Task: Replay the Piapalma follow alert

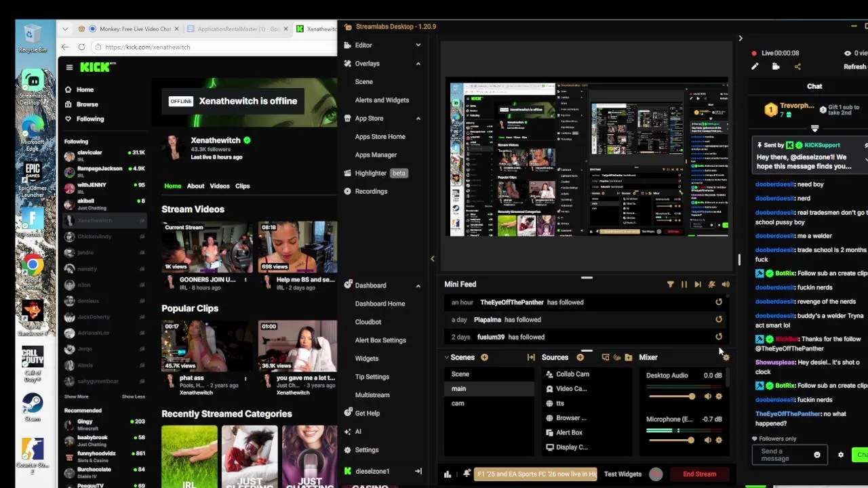Action: tap(719, 319)
